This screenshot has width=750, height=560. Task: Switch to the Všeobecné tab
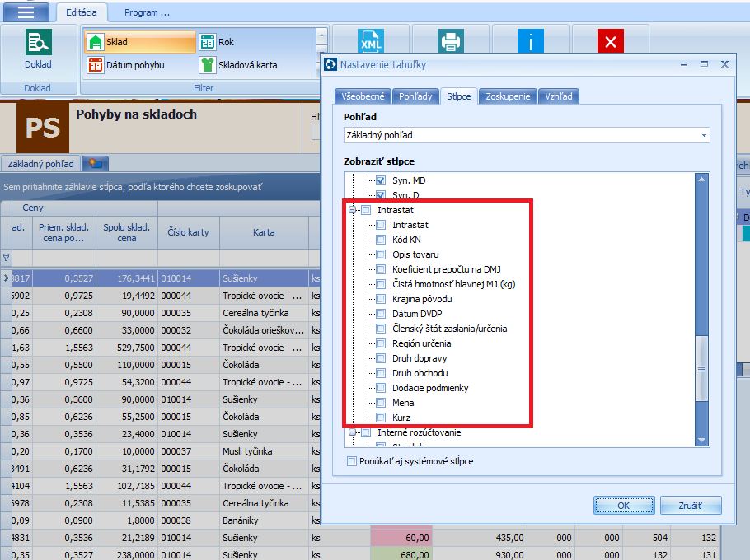pyautogui.click(x=363, y=96)
